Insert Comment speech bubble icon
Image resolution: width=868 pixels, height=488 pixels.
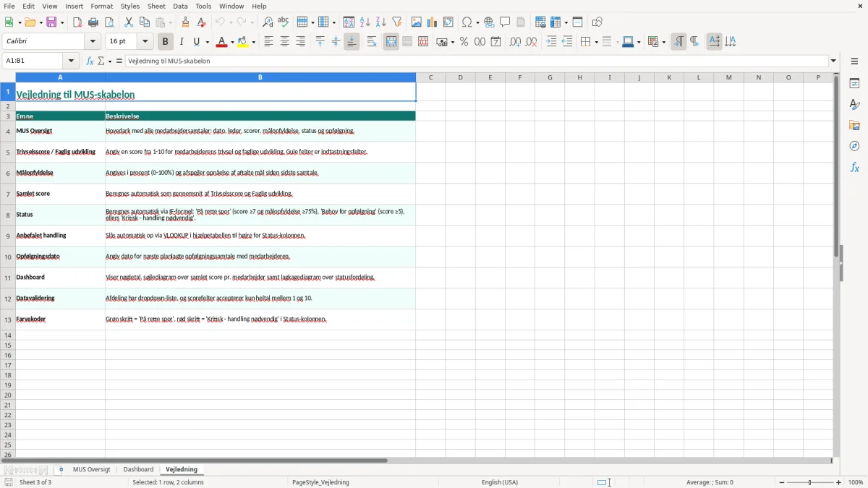(x=506, y=22)
